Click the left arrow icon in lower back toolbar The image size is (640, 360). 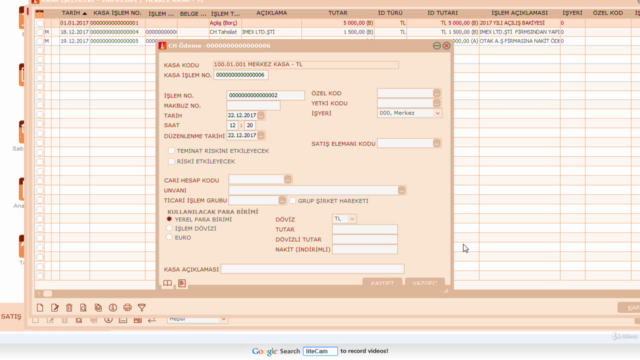152,320
